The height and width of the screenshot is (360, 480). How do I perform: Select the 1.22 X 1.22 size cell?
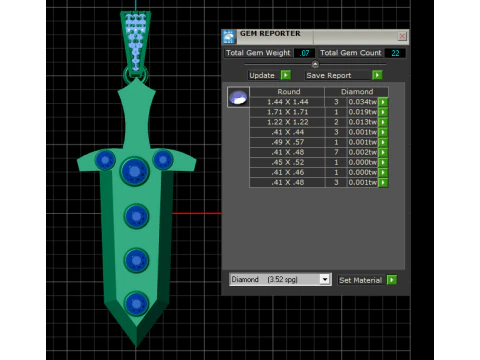pyautogui.click(x=287, y=122)
